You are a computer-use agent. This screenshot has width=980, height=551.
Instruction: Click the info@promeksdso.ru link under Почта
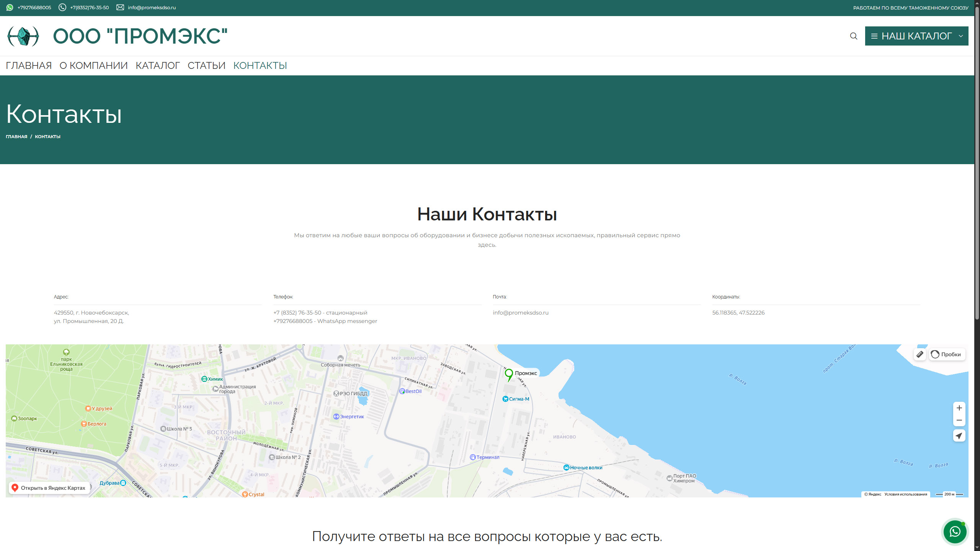(x=520, y=313)
